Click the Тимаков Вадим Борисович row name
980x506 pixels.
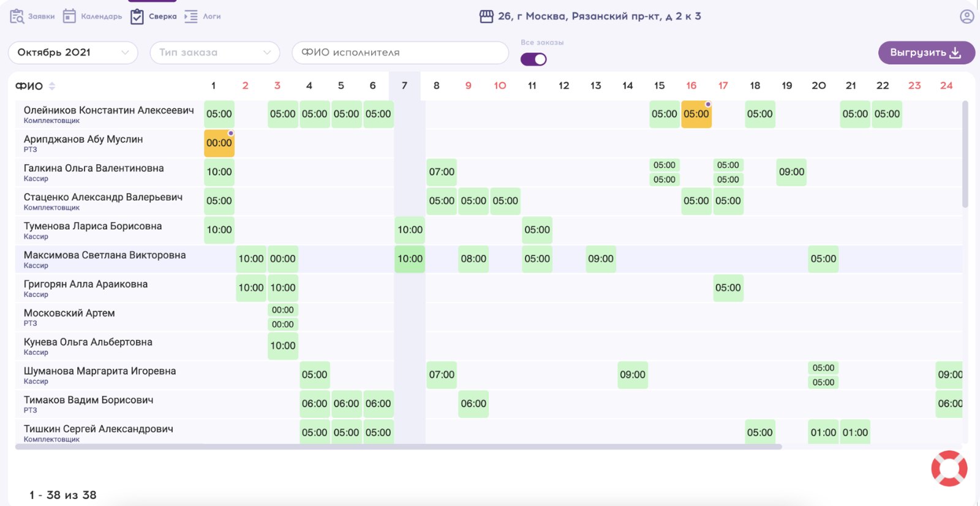(x=89, y=399)
